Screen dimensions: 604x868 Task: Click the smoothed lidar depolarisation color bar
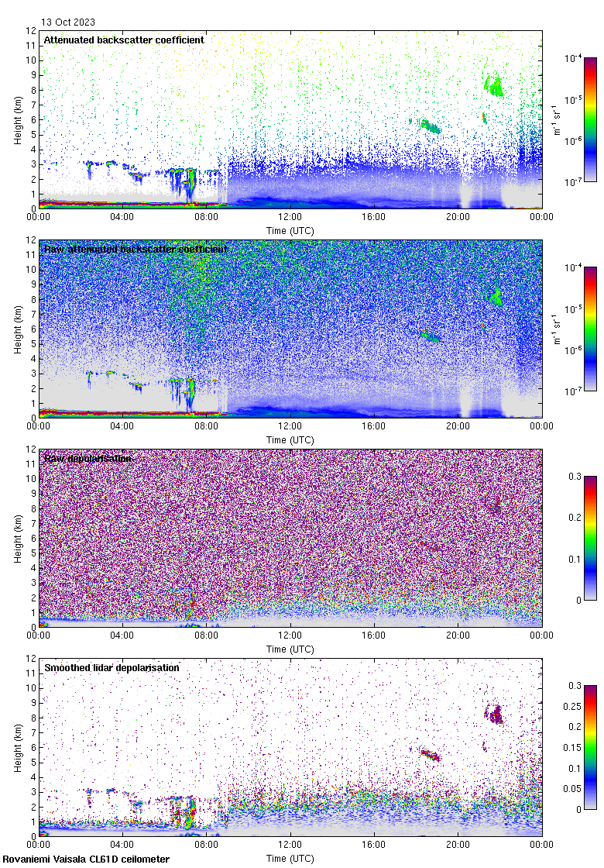pos(590,747)
